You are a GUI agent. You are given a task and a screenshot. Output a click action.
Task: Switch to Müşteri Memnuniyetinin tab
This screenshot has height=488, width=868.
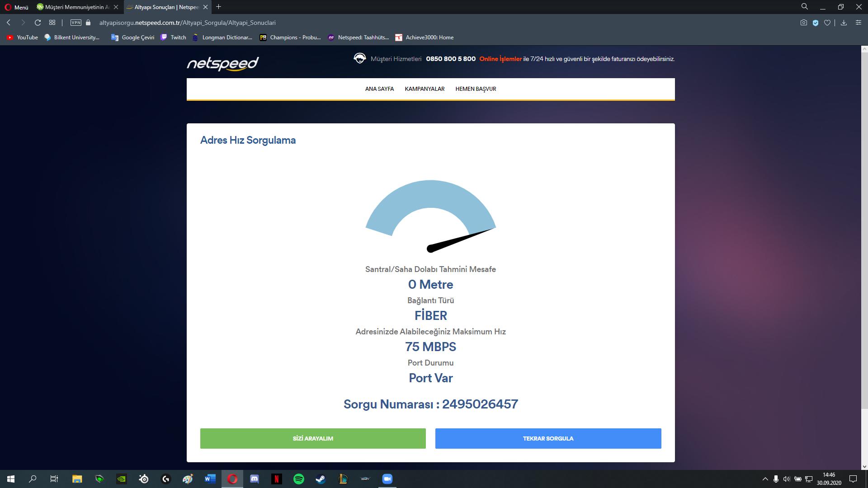pos(77,7)
